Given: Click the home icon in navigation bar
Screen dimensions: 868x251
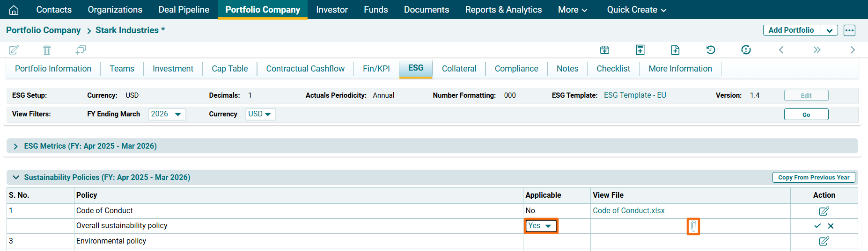Looking at the screenshot, I should 14,10.
